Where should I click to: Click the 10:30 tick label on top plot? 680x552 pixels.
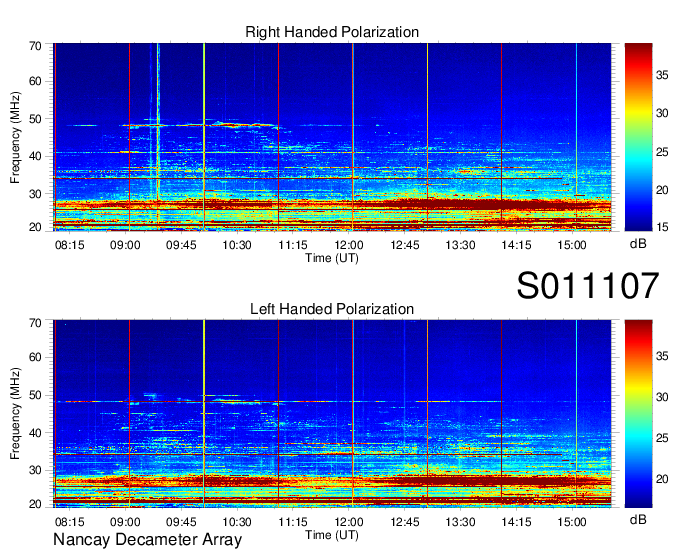tap(237, 245)
